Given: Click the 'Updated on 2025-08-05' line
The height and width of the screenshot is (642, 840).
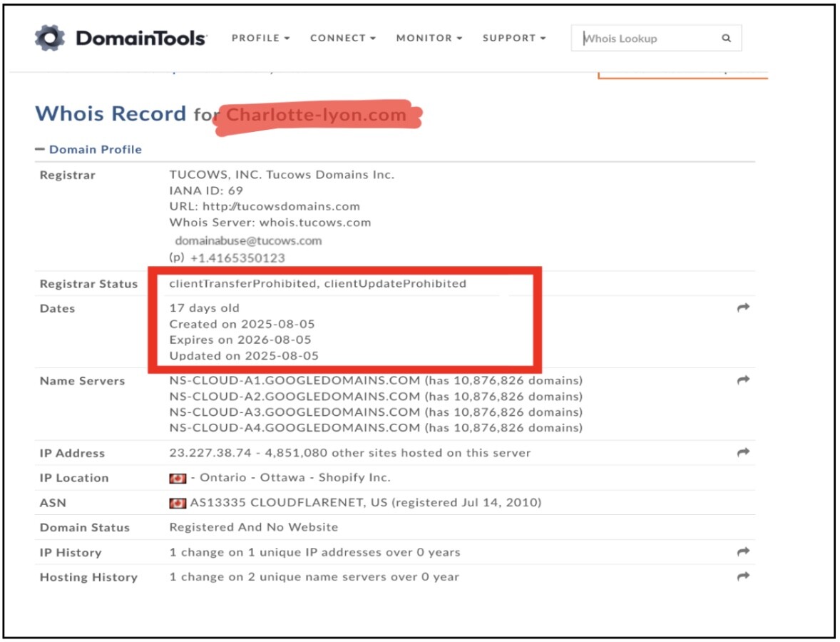Looking at the screenshot, I should coord(244,356).
